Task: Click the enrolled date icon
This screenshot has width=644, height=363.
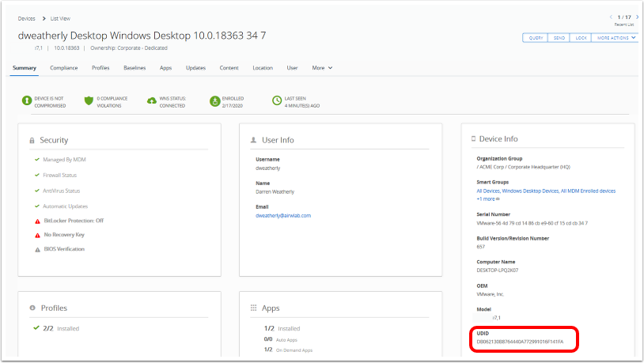Action: 214,100
